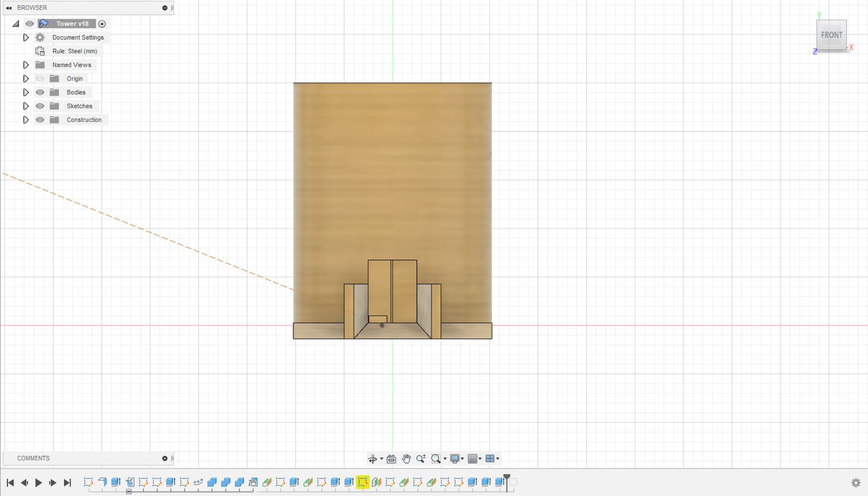The width and height of the screenshot is (868, 496).
Task: Play the timeline history
Action: [x=38, y=483]
